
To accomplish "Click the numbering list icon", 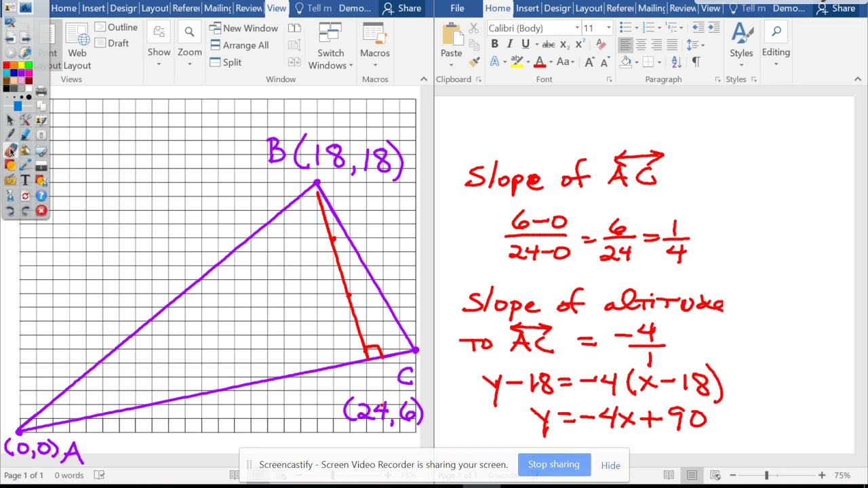I will point(648,28).
